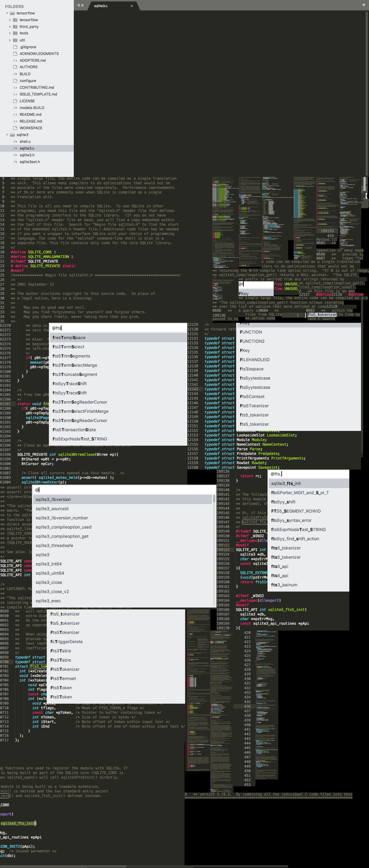
Task: Collapse the sqlite3 folder
Action: coord(7,135)
